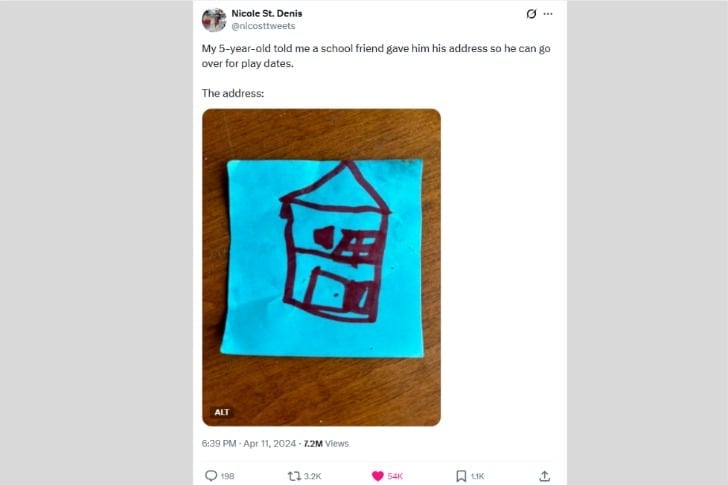Click the @nicosttweets handle
The width and height of the screenshot is (728, 485).
coord(263,26)
